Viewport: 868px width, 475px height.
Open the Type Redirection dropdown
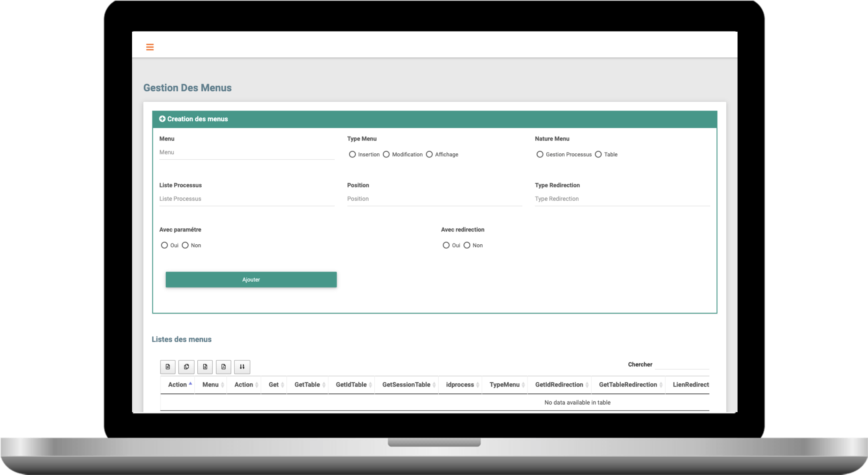tap(622, 199)
